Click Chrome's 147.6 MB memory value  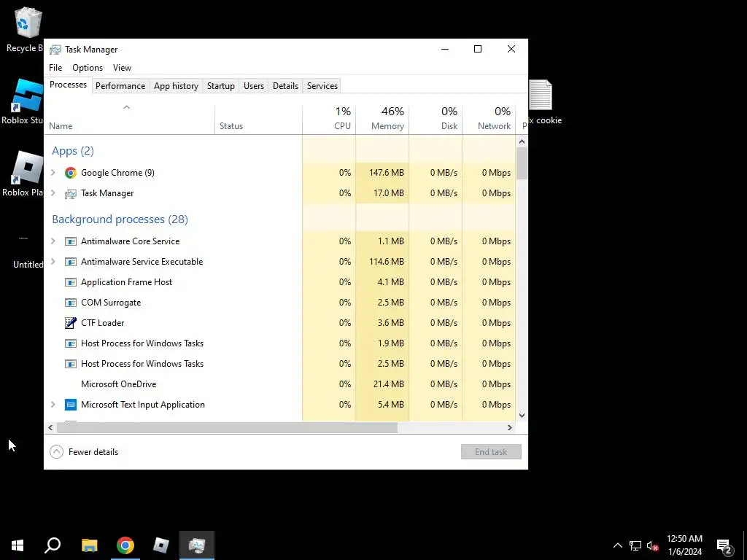[x=387, y=173]
